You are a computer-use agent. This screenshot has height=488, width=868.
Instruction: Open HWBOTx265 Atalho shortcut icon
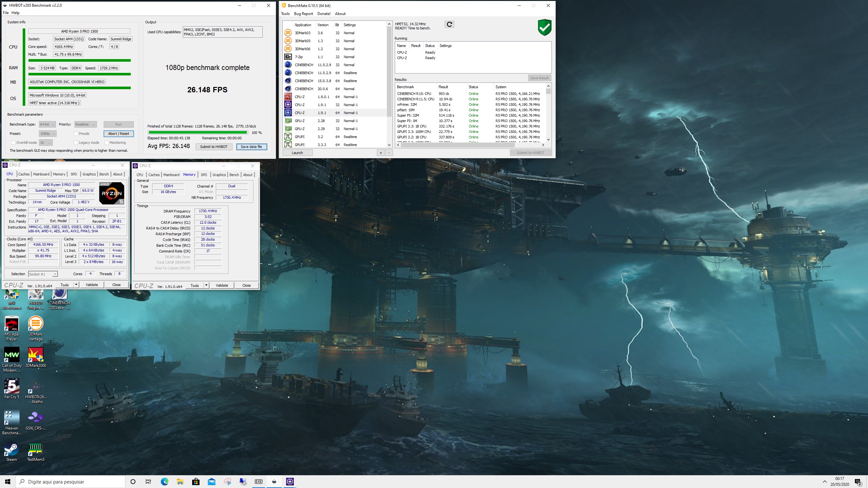(x=35, y=391)
